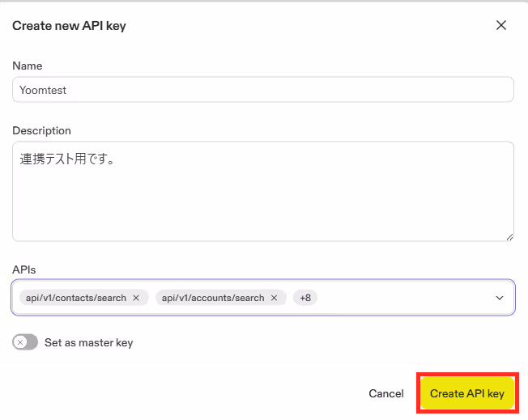The height and width of the screenshot is (420, 528).
Task: Click the Set as master key label
Action: coord(89,342)
